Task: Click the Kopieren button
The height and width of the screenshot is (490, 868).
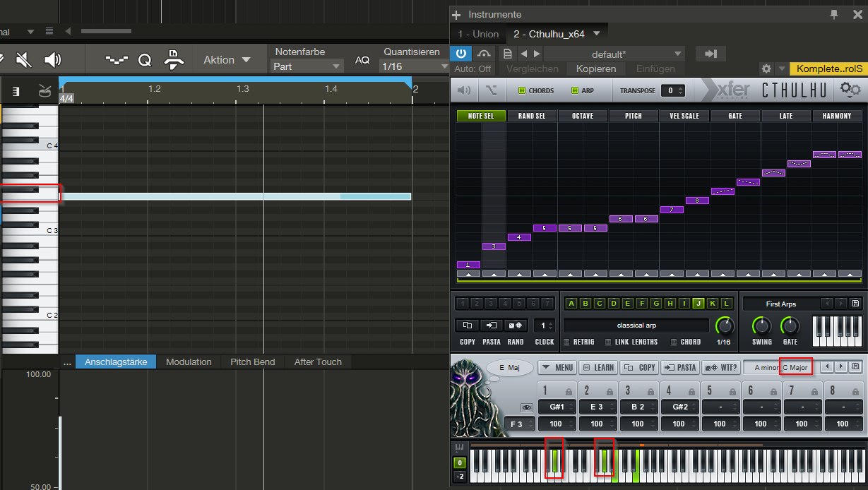Action: (x=596, y=68)
